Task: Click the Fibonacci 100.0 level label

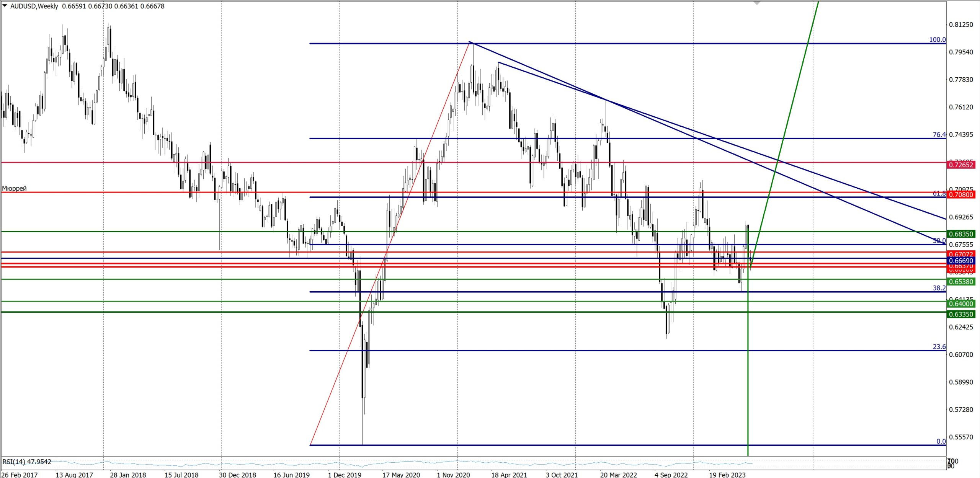Action: 937,40
